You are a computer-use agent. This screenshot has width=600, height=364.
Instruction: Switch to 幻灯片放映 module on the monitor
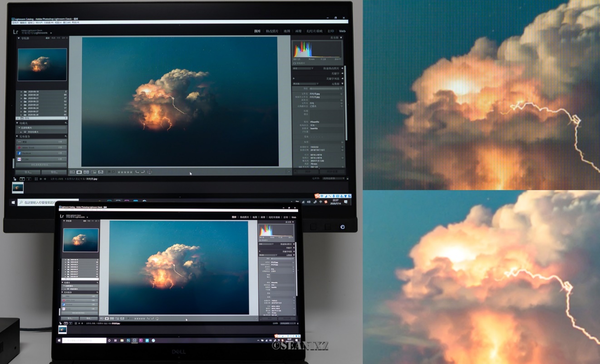[x=314, y=31]
